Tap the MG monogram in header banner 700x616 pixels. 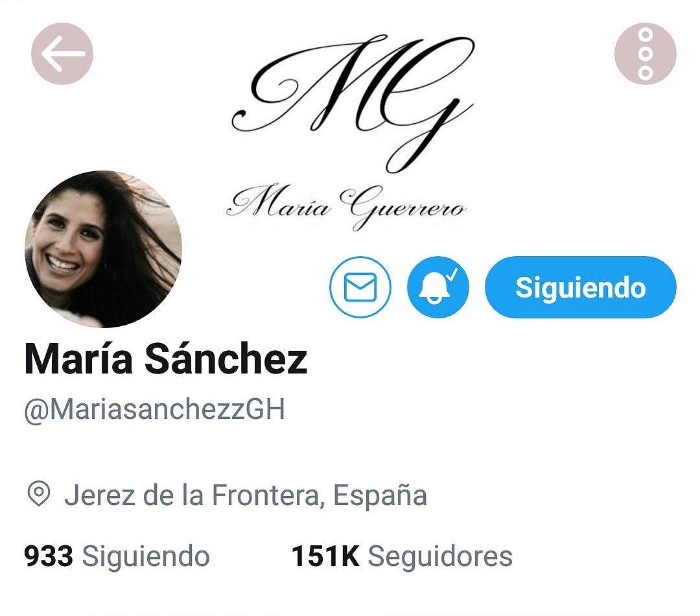353,102
